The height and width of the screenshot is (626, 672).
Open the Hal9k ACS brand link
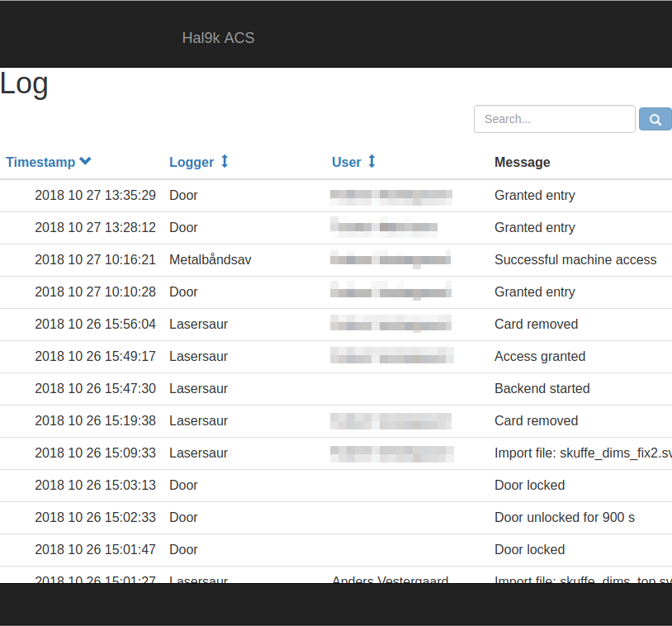(x=218, y=37)
